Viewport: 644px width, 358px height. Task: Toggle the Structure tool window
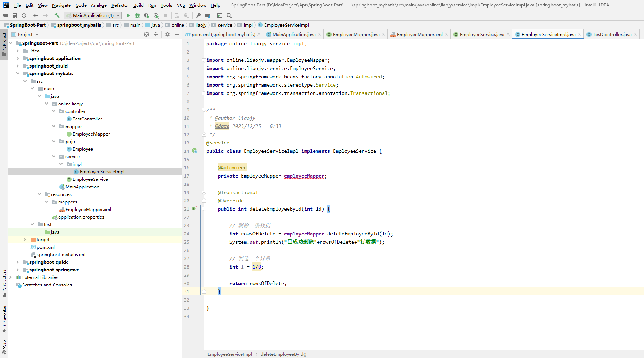click(4, 282)
